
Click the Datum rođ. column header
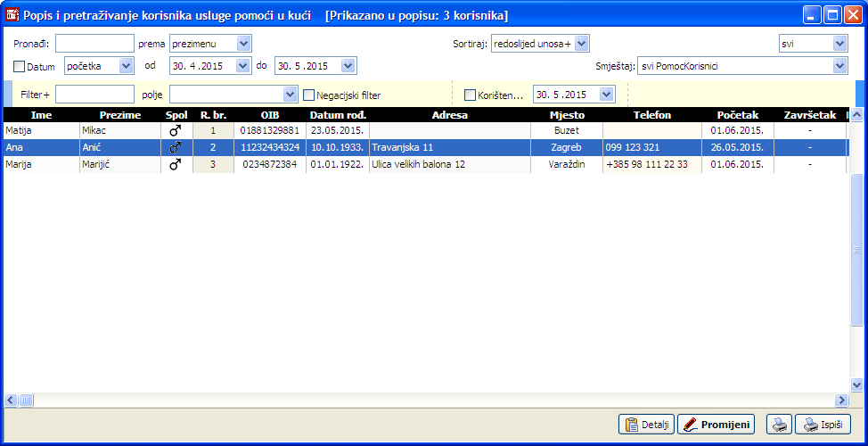(x=338, y=115)
